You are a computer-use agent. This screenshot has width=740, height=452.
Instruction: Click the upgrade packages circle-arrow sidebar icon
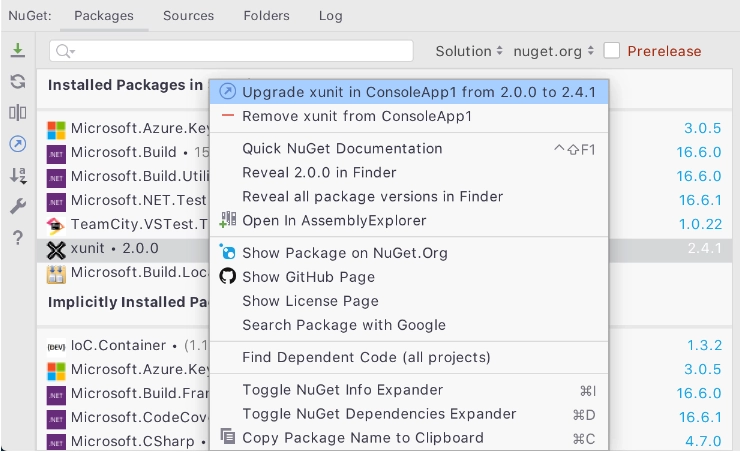pos(18,144)
